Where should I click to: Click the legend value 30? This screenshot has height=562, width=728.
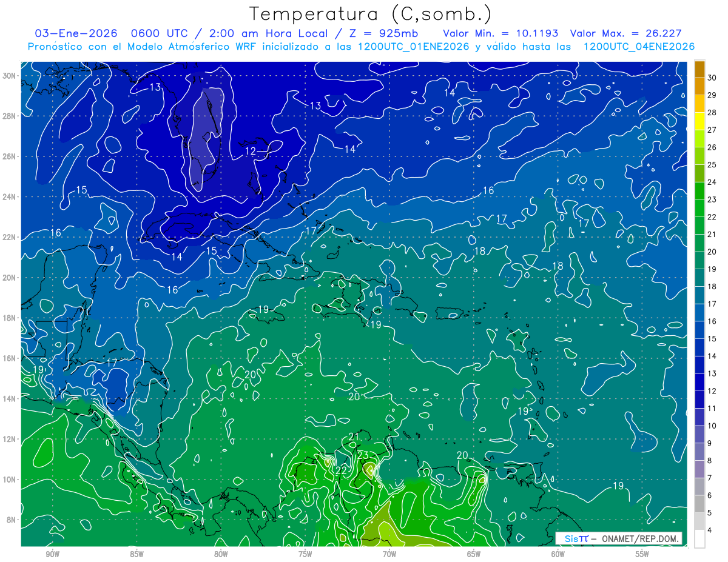tap(712, 78)
